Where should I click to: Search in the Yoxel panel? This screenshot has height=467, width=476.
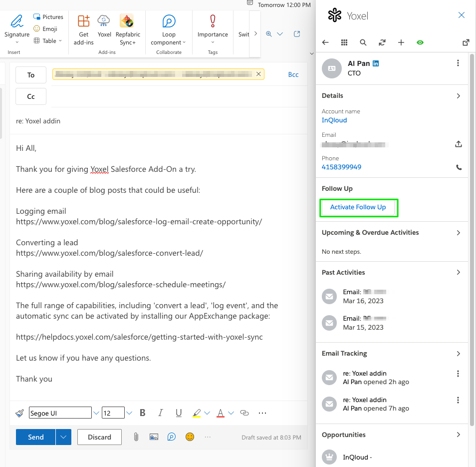click(363, 42)
